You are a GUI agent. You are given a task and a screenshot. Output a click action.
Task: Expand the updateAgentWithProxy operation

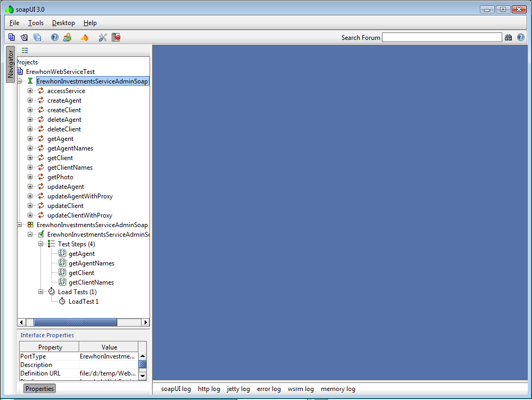pyautogui.click(x=30, y=196)
